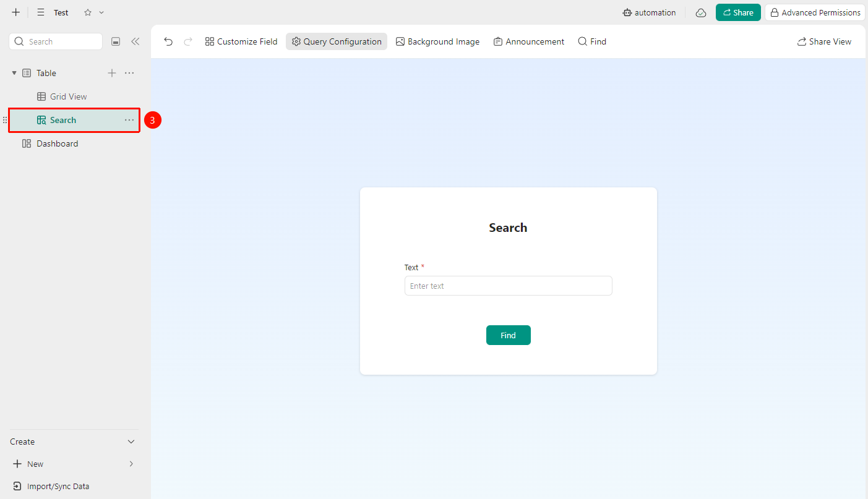This screenshot has height=499, width=868.
Task: Click the fold-all icon beside sidebar search
Action: point(116,41)
